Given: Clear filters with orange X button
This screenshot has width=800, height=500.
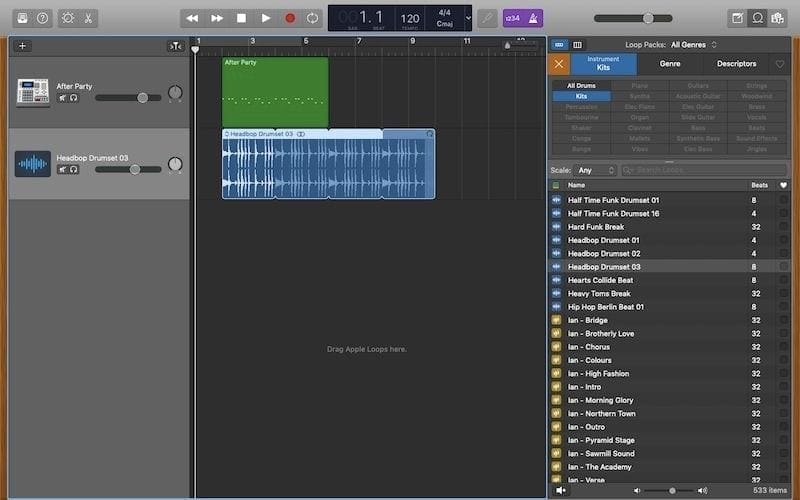Looking at the screenshot, I should (559, 64).
